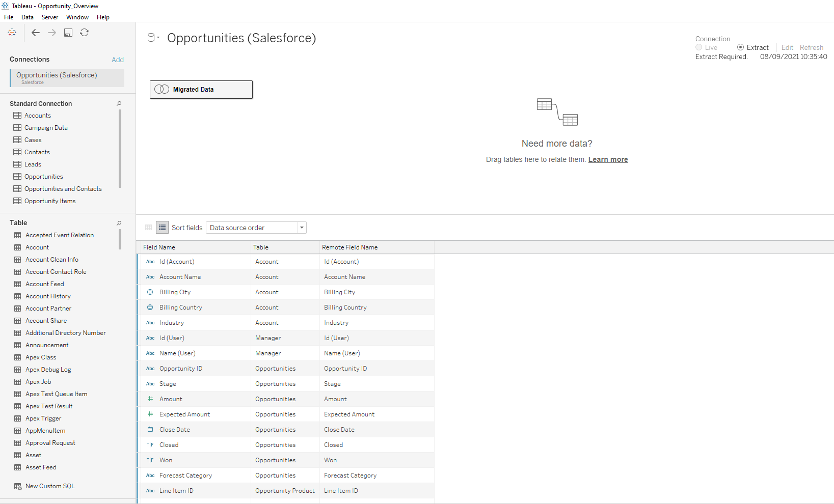Click the globe data type icon for Billing Country

click(150, 307)
